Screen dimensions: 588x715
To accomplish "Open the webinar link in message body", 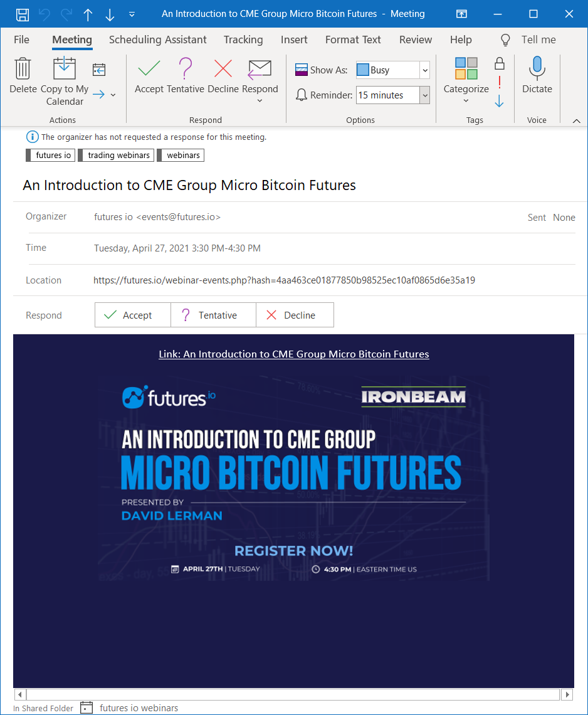I will coord(294,354).
